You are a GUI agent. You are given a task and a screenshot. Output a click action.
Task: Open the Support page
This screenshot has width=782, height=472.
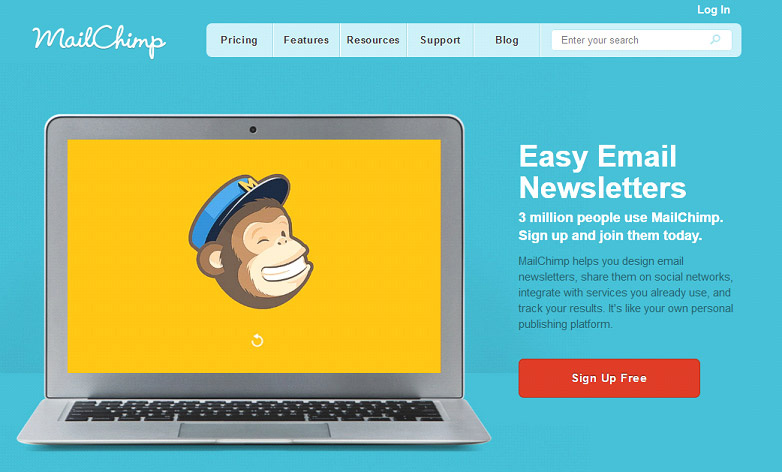(440, 40)
